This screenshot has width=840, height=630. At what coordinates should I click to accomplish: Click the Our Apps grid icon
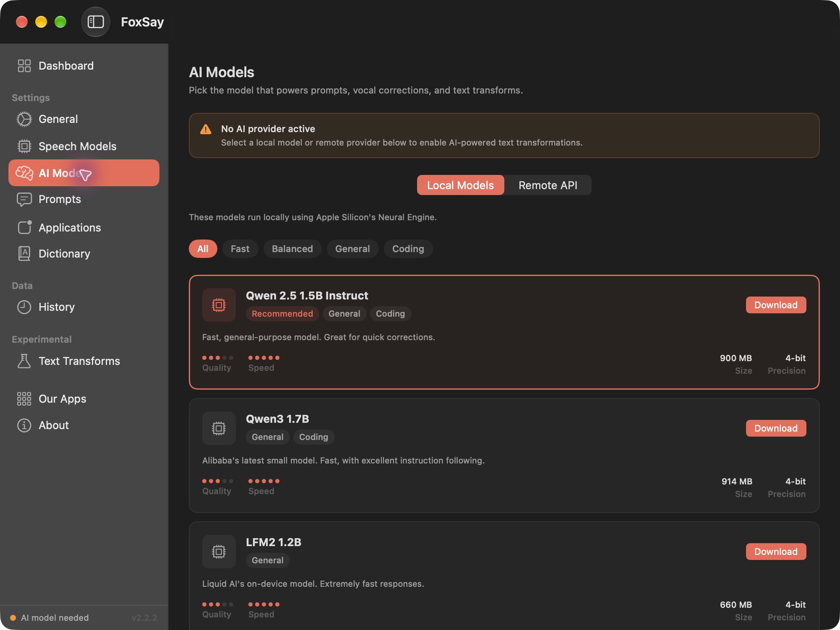pos(24,399)
